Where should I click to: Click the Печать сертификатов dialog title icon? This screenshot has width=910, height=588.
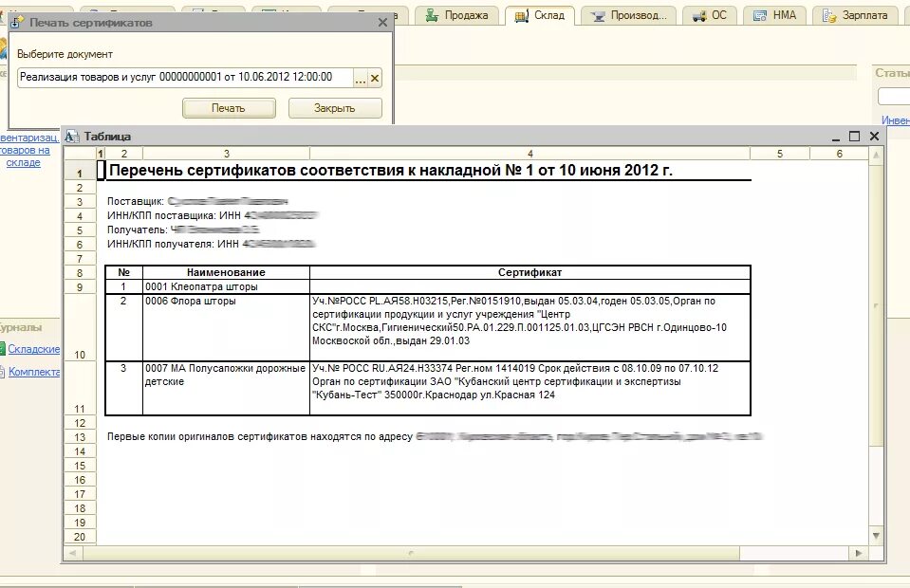[17, 23]
